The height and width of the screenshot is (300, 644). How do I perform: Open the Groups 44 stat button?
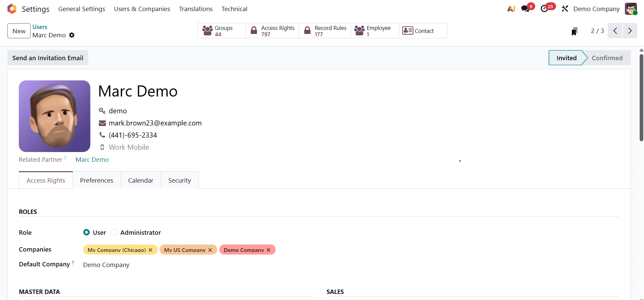[222, 31]
